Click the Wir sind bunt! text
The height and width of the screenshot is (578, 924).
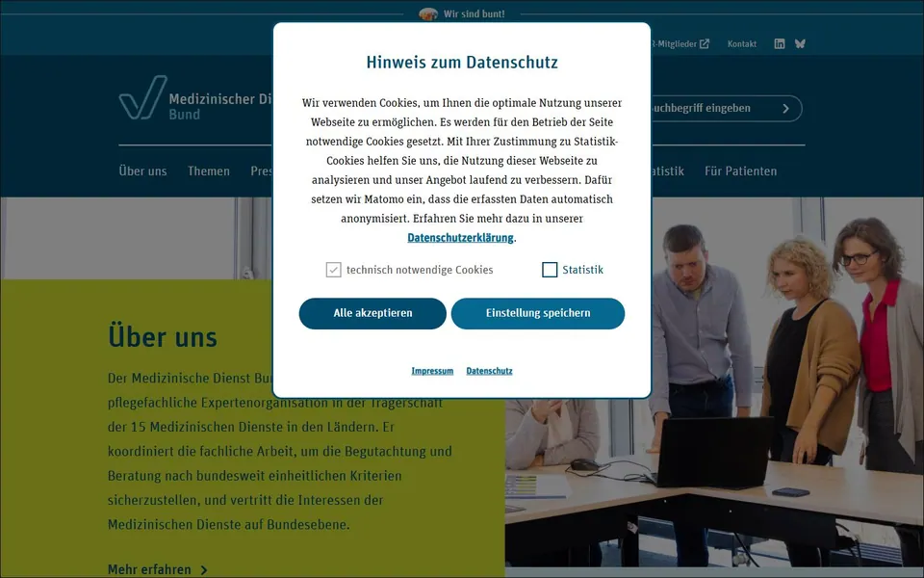475,14
